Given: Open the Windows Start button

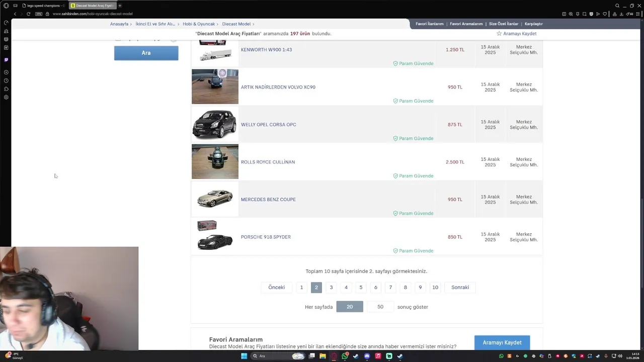Looking at the screenshot, I should pos(244,356).
